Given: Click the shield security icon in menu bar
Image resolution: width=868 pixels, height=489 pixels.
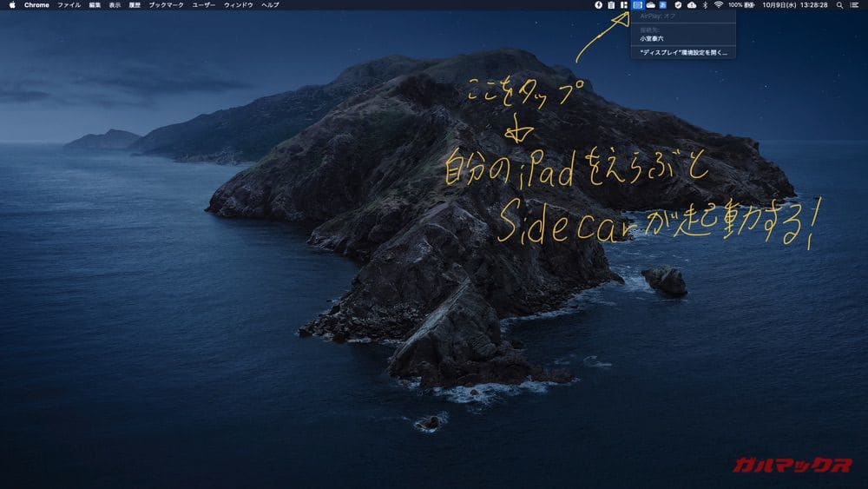Looking at the screenshot, I should (678, 5).
